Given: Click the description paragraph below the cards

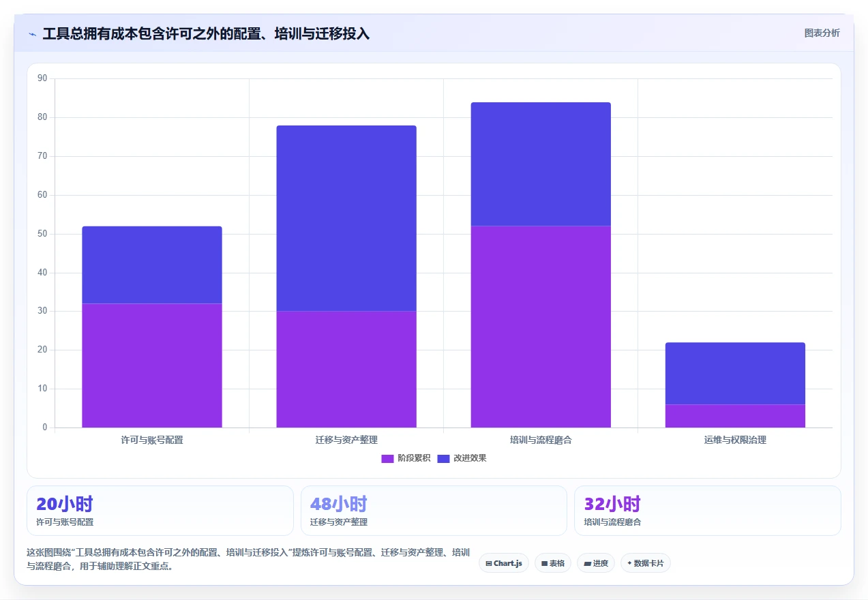Looking at the screenshot, I should 248,558.
